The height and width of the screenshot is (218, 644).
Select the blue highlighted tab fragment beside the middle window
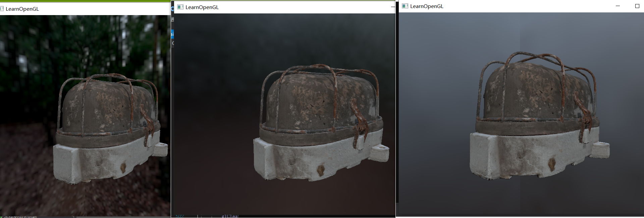click(172, 34)
